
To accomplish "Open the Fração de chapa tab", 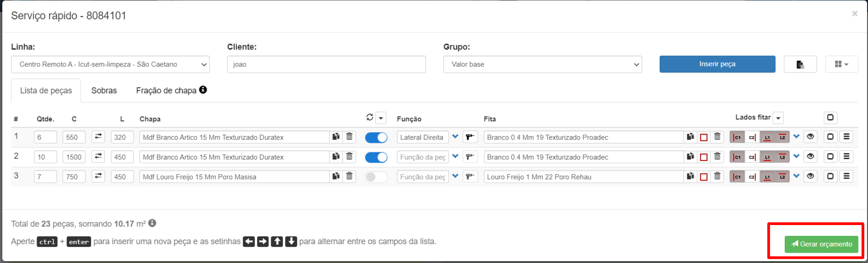I will click(x=166, y=90).
